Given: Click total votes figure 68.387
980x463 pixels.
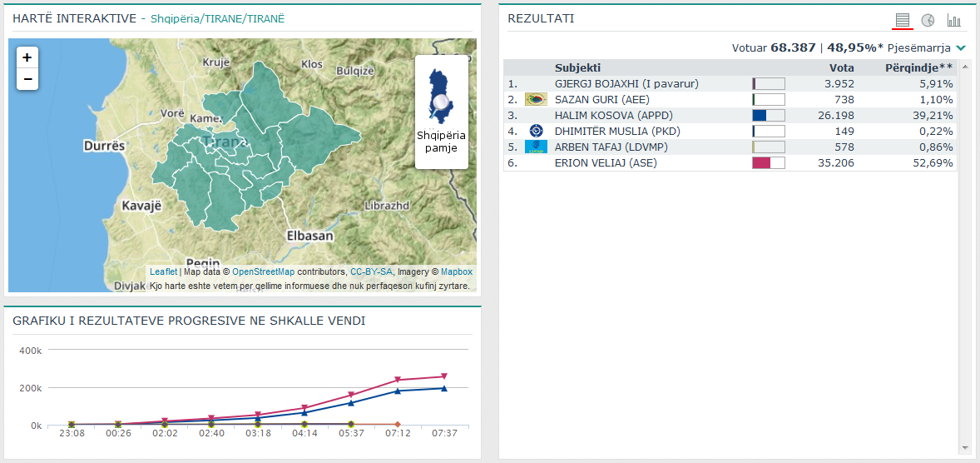Looking at the screenshot, I should click(x=793, y=47).
